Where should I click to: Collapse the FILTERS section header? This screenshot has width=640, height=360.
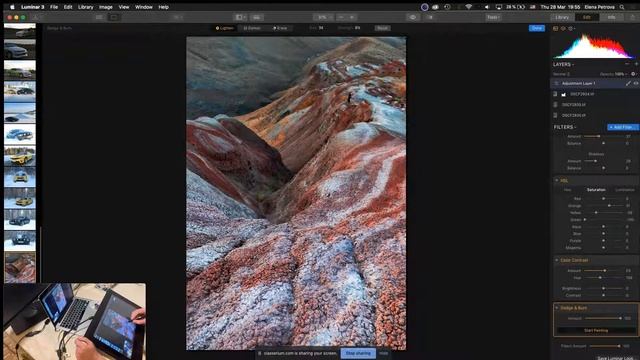coord(565,127)
